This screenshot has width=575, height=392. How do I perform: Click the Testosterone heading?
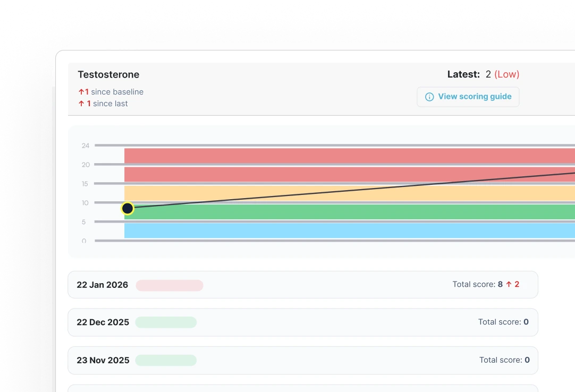(x=108, y=75)
